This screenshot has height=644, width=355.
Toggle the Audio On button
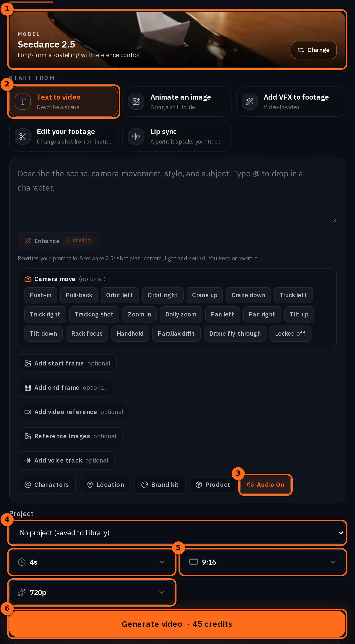(x=265, y=485)
